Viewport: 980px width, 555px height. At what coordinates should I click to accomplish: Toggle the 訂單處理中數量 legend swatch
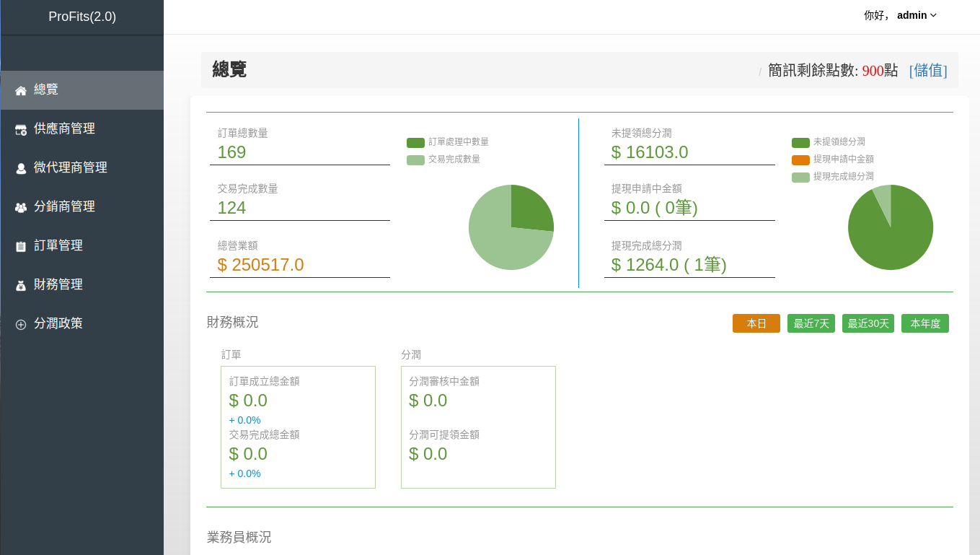(x=415, y=142)
